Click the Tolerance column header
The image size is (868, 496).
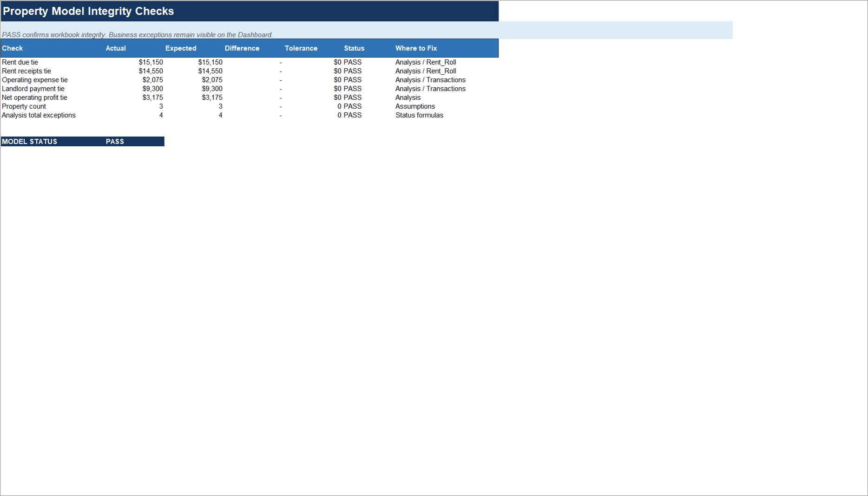(301, 48)
